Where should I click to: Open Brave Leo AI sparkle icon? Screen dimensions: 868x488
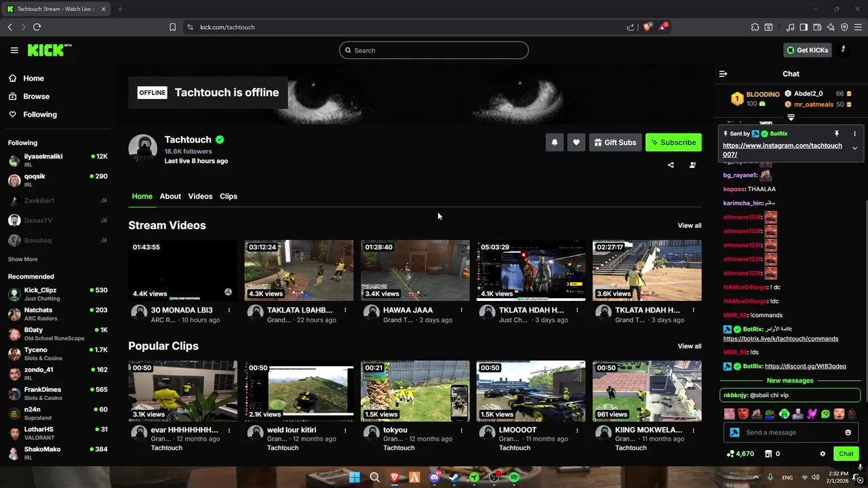(831, 27)
